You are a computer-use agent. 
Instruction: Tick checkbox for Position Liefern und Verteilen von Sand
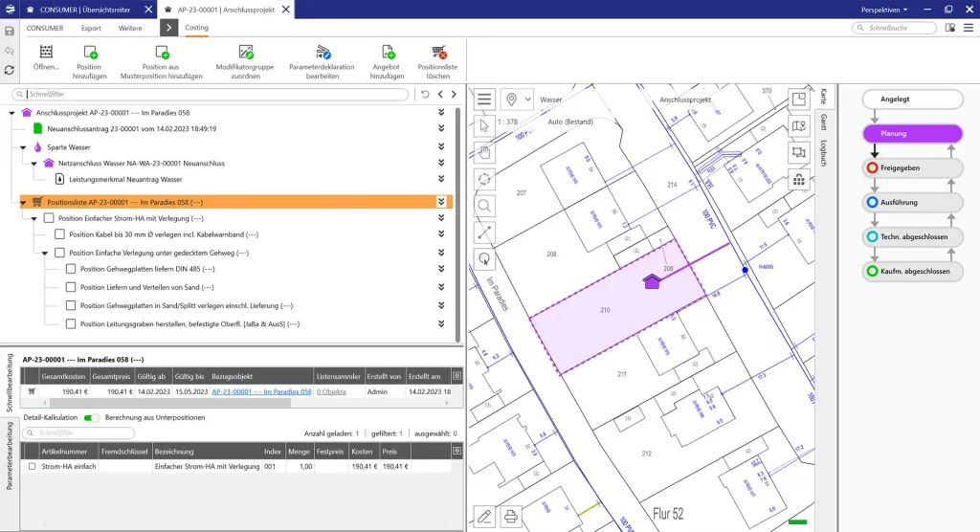coord(71,287)
